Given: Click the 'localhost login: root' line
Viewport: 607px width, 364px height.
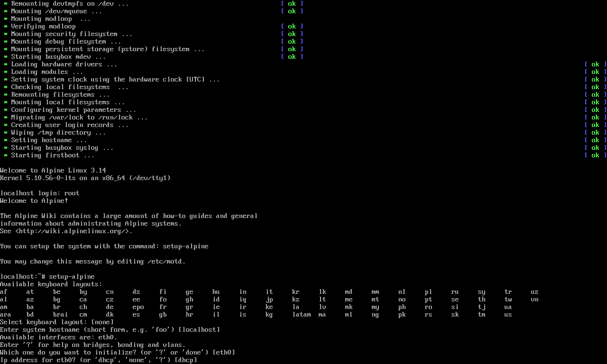Looking at the screenshot, I should [x=40, y=193].
